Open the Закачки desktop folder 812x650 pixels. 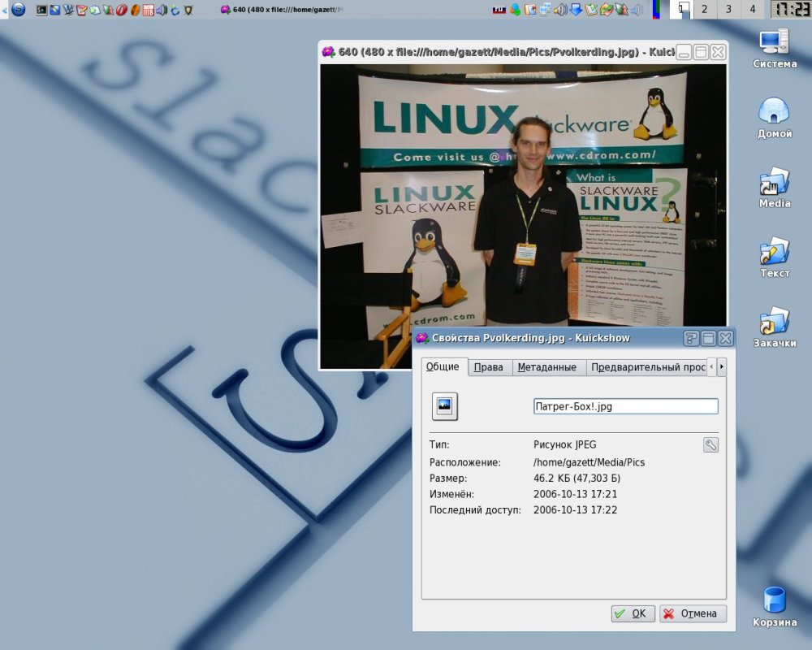tap(775, 327)
